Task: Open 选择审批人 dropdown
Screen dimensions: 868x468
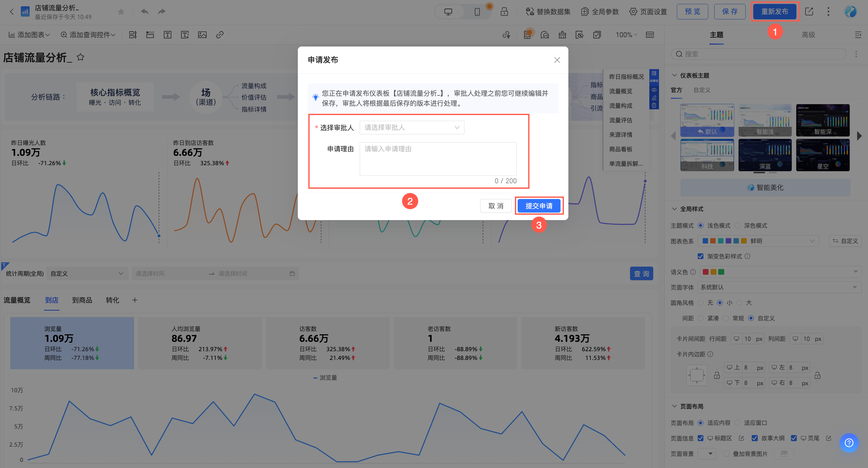Action: pos(411,127)
